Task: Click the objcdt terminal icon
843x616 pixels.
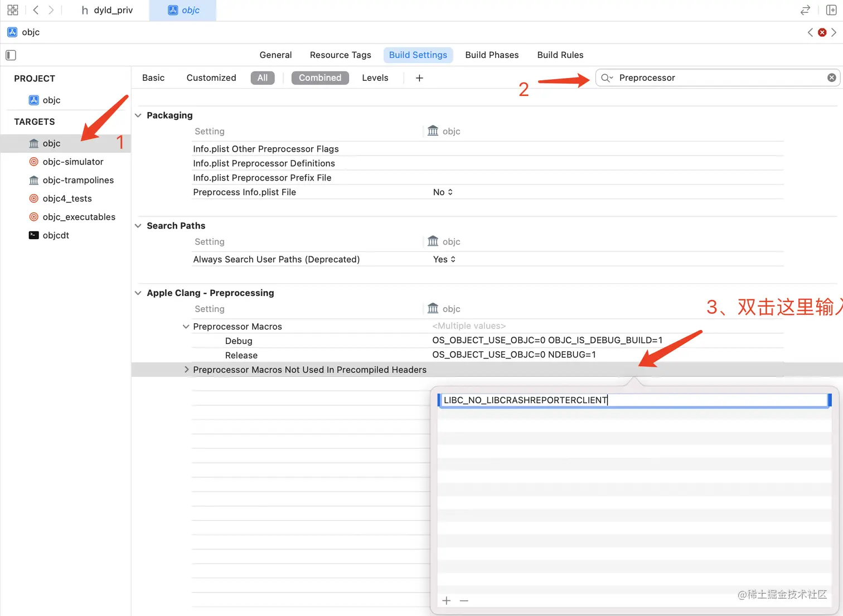Action: pyautogui.click(x=34, y=235)
